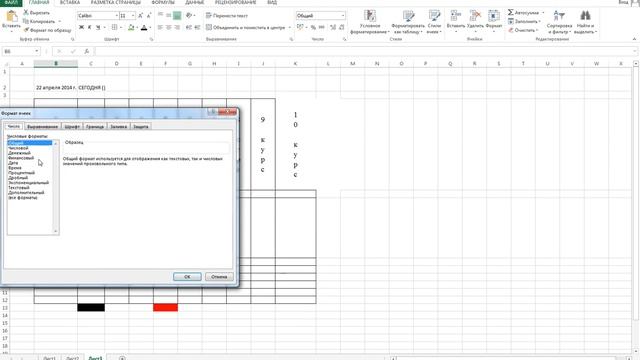Decrease font size with the small A
The width and height of the screenshot is (640, 360).
pyautogui.click(x=149, y=16)
